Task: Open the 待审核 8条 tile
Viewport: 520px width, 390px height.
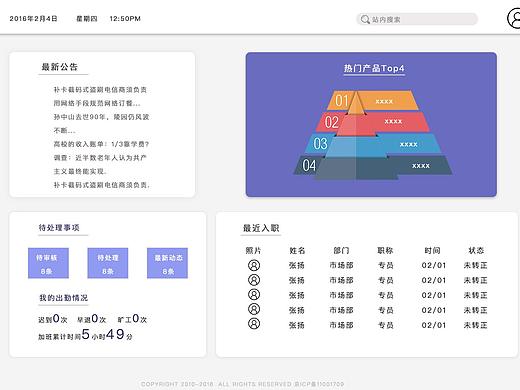Action: [x=48, y=263]
